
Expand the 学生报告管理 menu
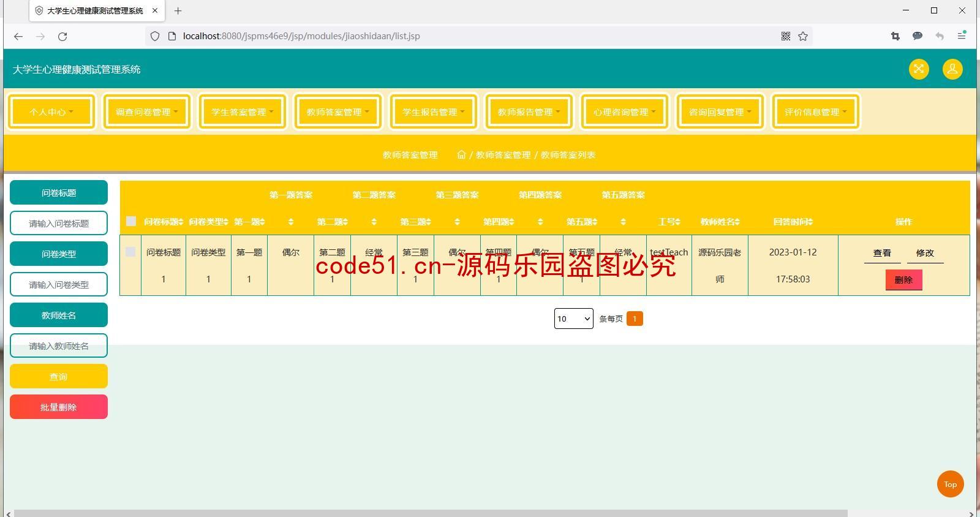(434, 111)
